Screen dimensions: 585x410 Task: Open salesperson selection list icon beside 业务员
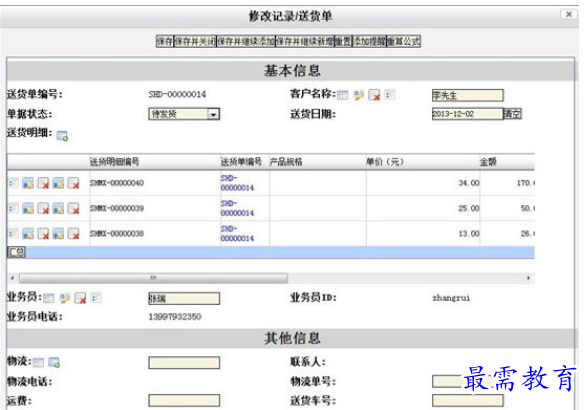49,298
